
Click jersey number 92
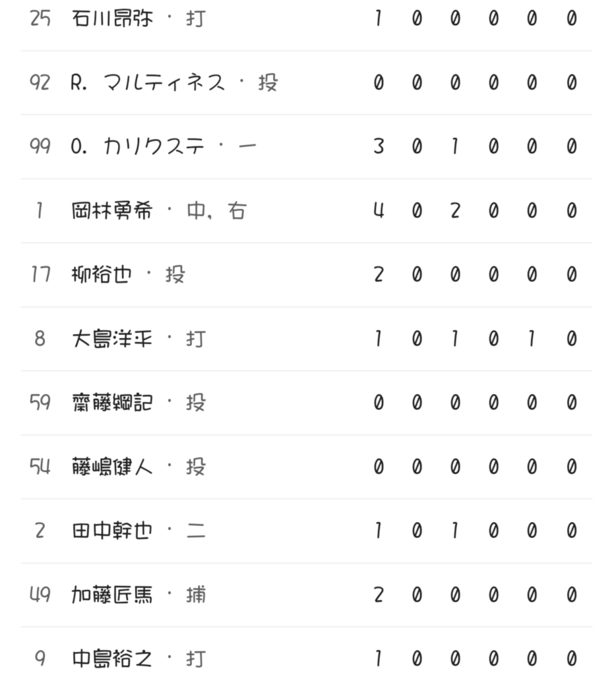(40, 82)
